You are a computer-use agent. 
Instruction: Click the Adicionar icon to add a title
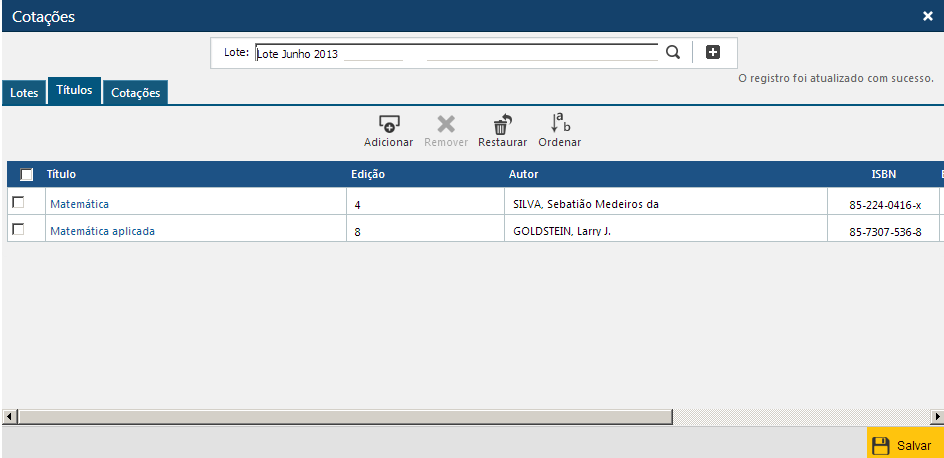pos(388,125)
